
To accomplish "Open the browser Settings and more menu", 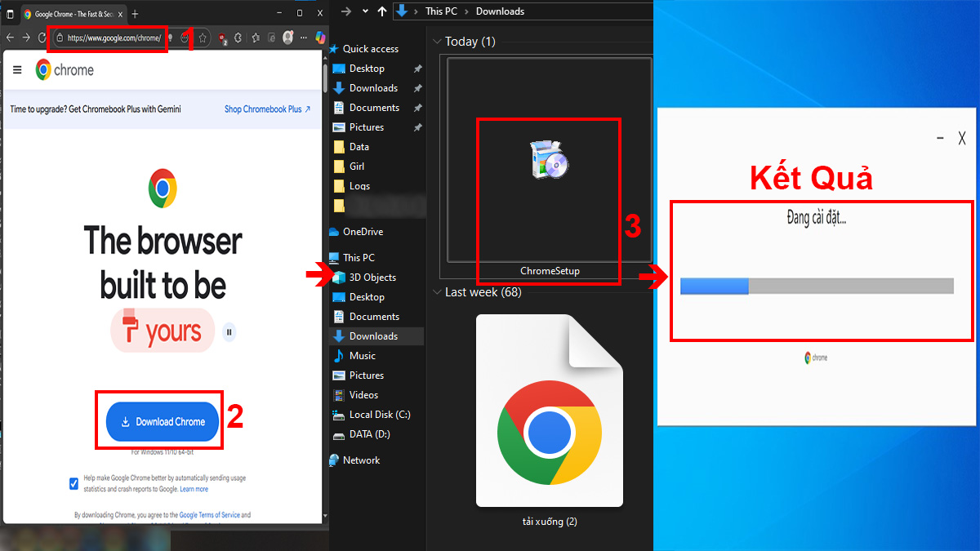I will (x=304, y=38).
